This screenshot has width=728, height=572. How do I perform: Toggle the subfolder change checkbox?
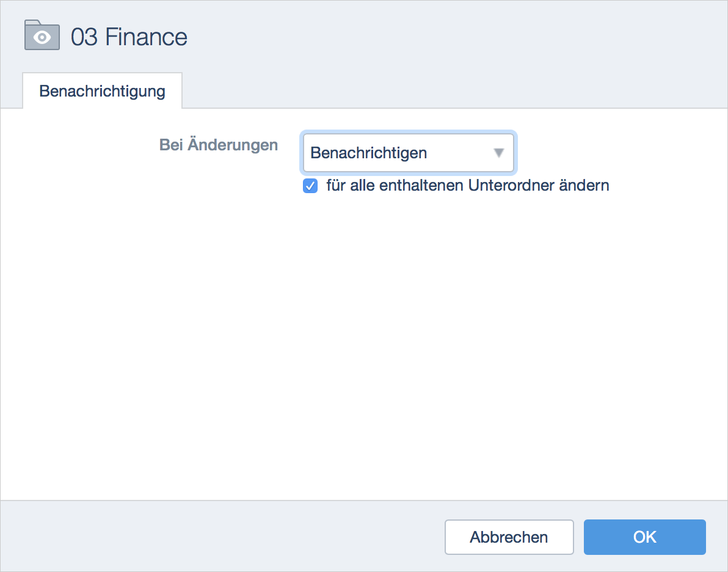[310, 186]
